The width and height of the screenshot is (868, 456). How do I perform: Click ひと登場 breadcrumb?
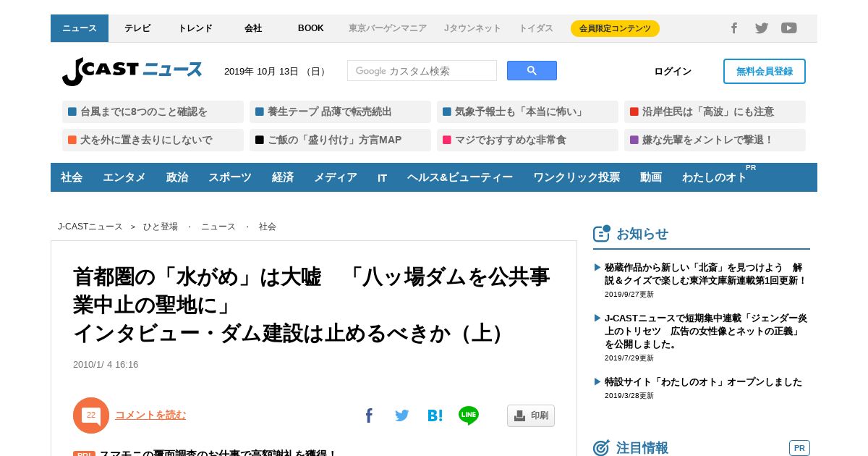click(x=161, y=227)
